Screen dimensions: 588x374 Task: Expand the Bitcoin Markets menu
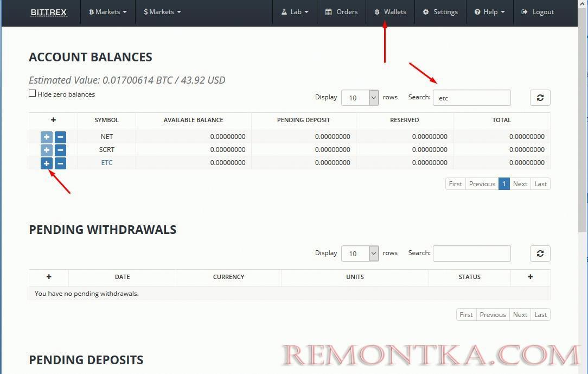[x=107, y=12]
